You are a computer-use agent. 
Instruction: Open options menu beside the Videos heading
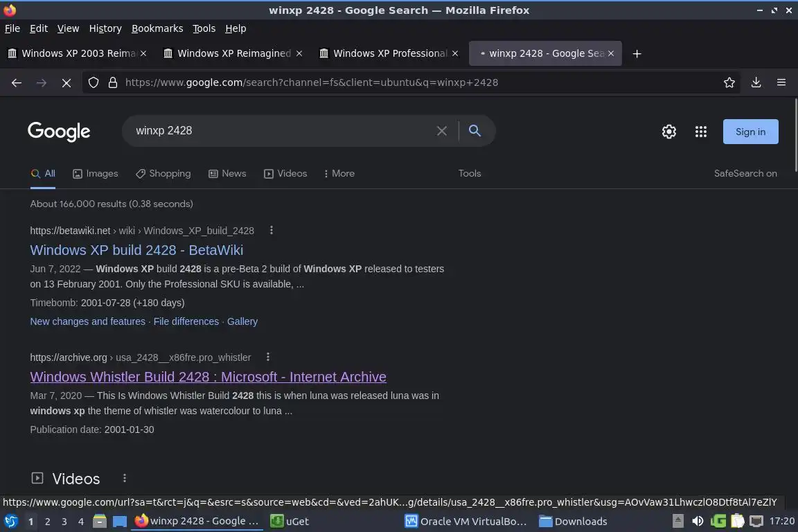(x=125, y=478)
